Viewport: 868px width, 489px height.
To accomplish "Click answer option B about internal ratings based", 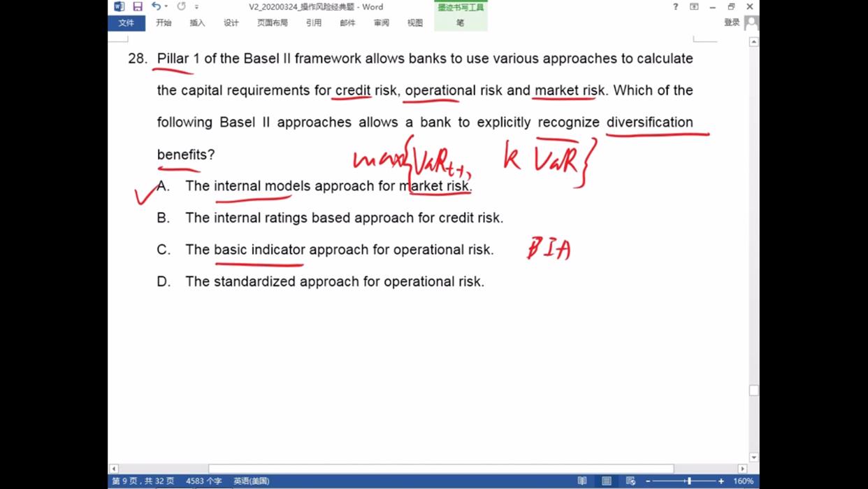I will click(330, 218).
